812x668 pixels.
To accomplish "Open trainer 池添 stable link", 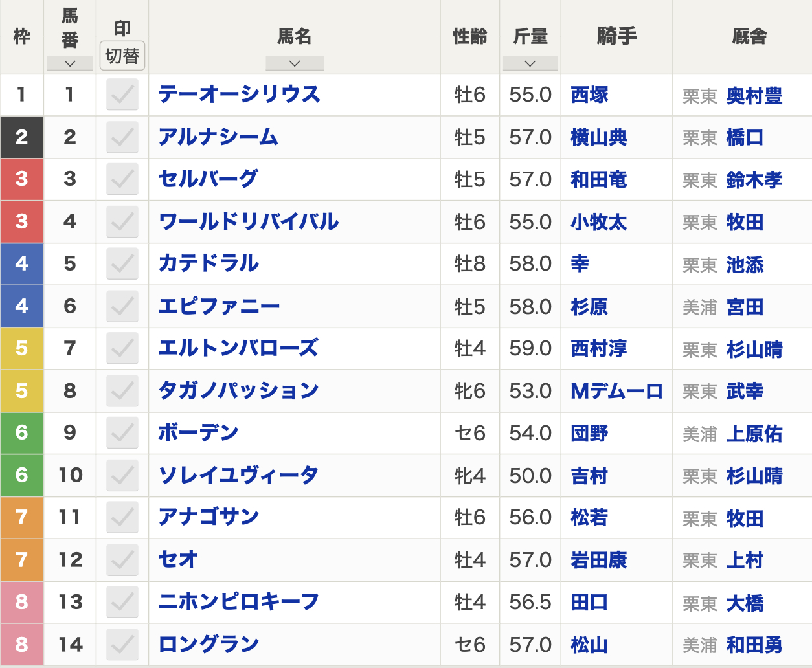I will 745,265.
